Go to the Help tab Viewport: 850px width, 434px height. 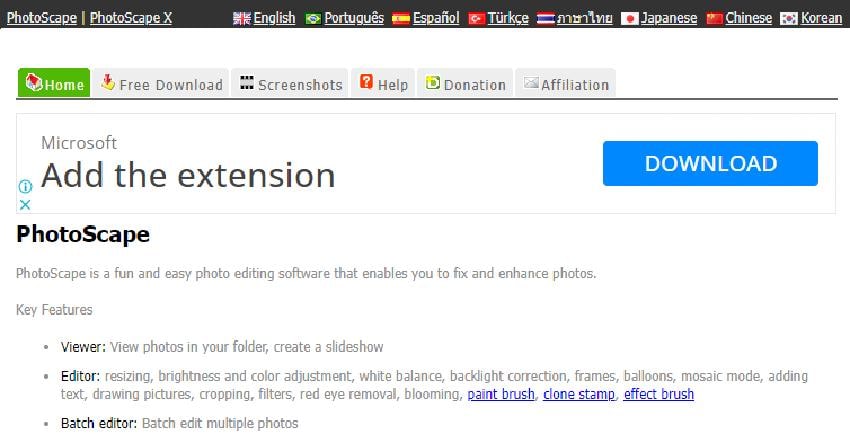coord(383,83)
